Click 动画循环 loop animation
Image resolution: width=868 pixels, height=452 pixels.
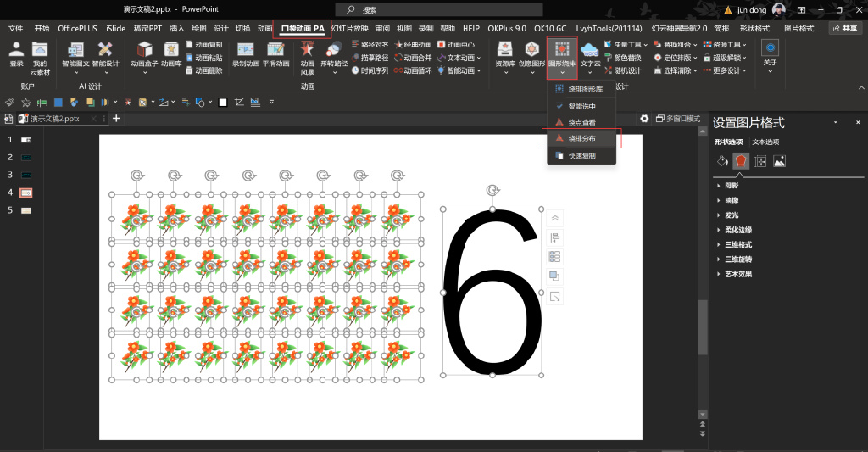[x=413, y=70]
